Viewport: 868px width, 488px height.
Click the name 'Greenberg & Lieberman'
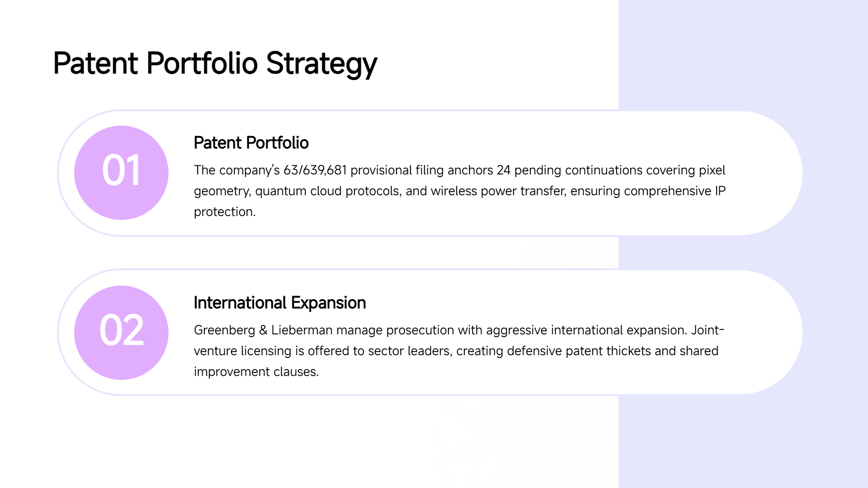(x=263, y=330)
